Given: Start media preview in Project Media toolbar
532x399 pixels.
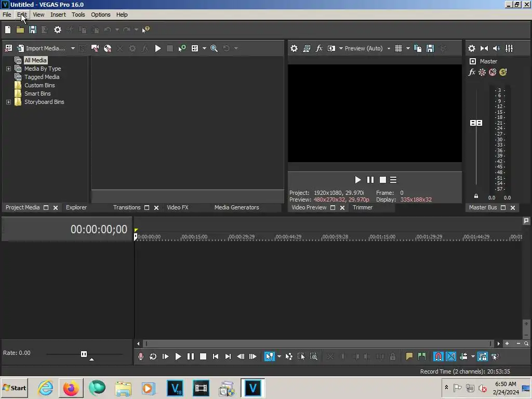Looking at the screenshot, I should [158, 48].
